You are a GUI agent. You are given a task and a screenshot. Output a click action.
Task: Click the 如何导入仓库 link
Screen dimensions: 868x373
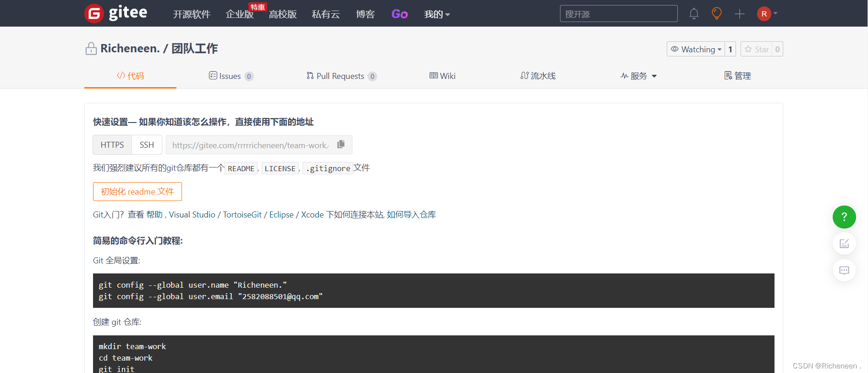click(412, 214)
